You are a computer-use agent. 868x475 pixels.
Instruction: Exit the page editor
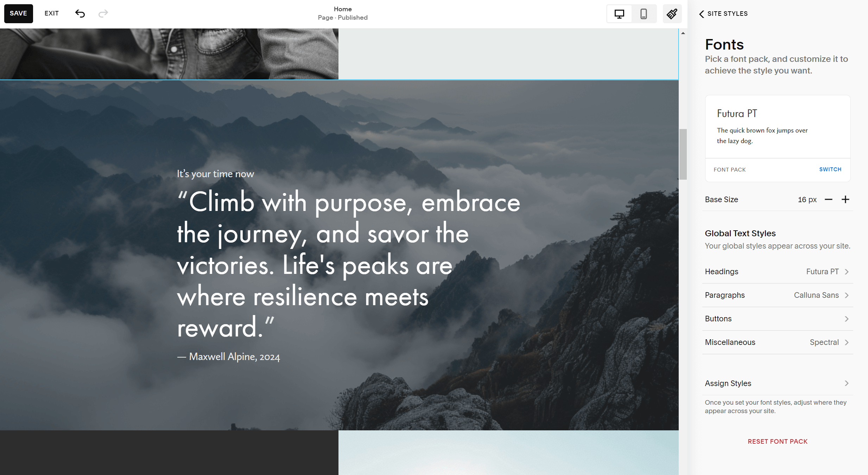point(52,13)
